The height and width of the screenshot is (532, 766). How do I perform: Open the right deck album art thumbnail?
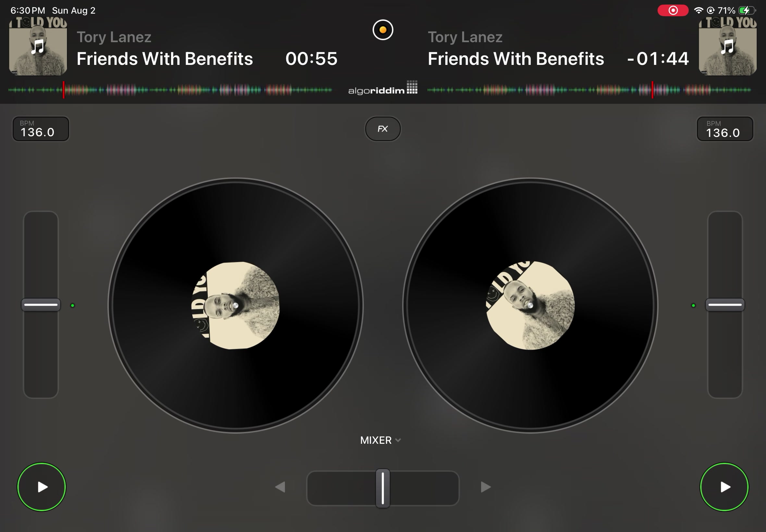coord(727,46)
